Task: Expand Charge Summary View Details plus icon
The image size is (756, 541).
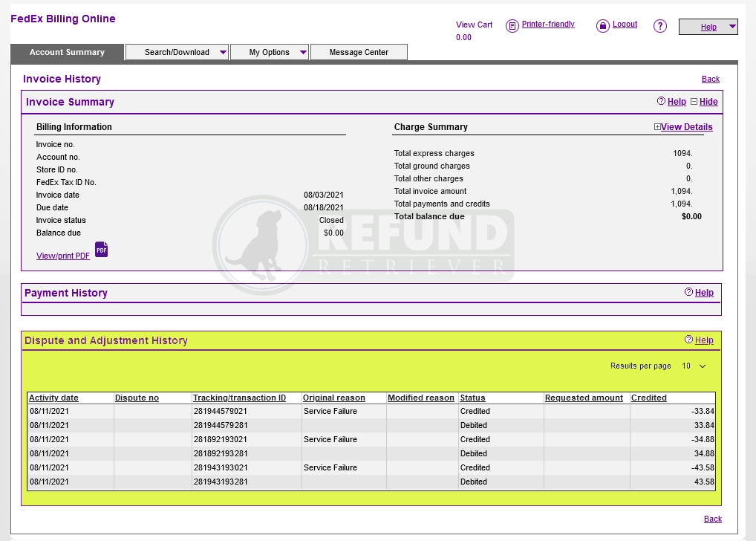Action: (657, 127)
